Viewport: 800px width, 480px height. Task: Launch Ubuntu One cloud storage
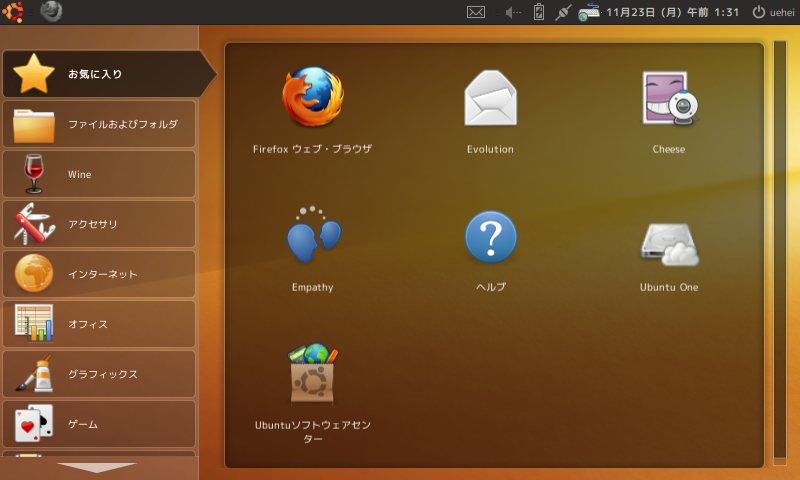(x=669, y=244)
